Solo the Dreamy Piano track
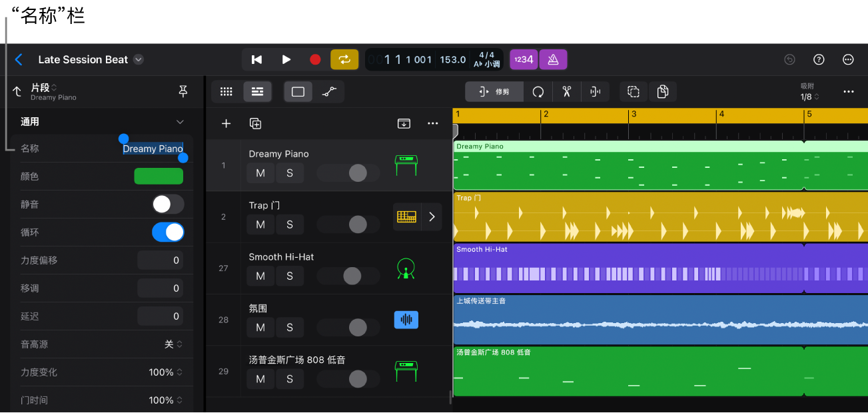The width and height of the screenshot is (868, 413). (x=290, y=173)
